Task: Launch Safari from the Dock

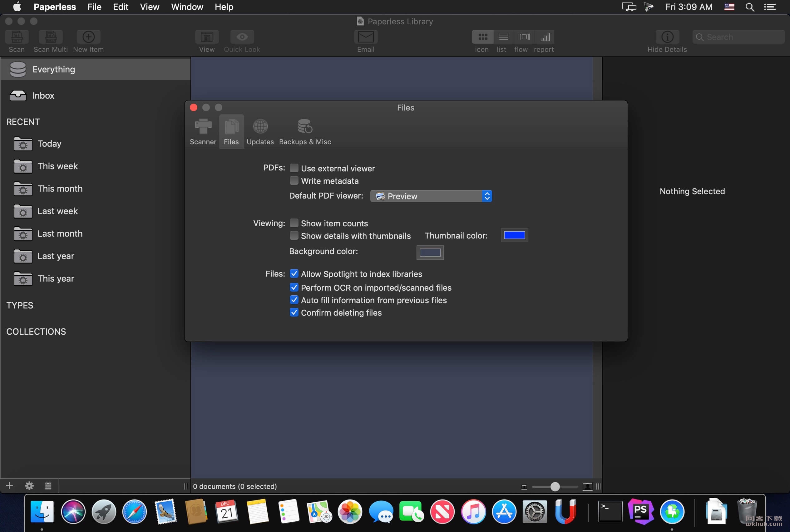Action: point(134,511)
